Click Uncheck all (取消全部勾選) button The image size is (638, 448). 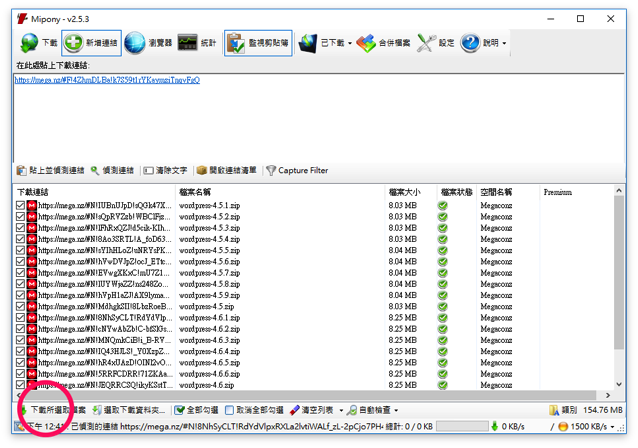[x=254, y=410]
